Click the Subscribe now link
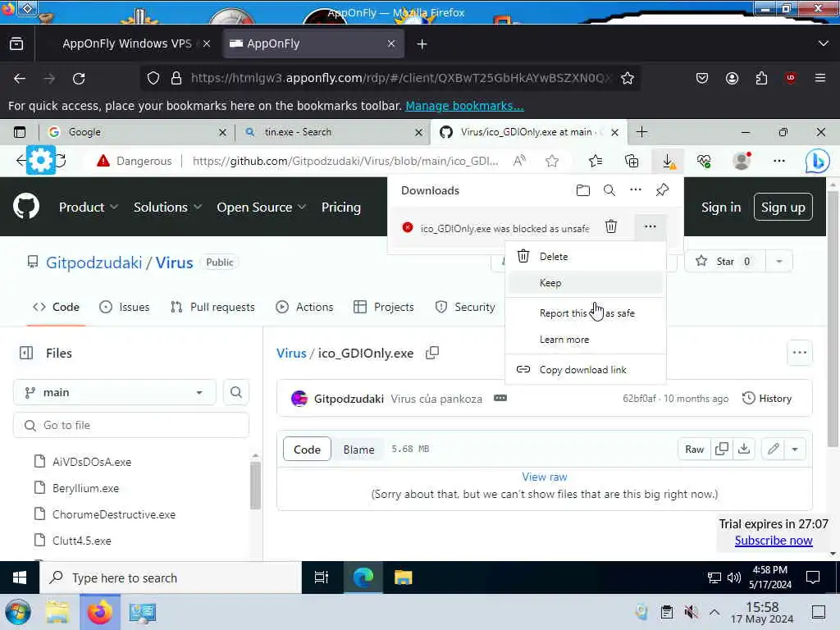This screenshot has height=630, width=840. 774,541
